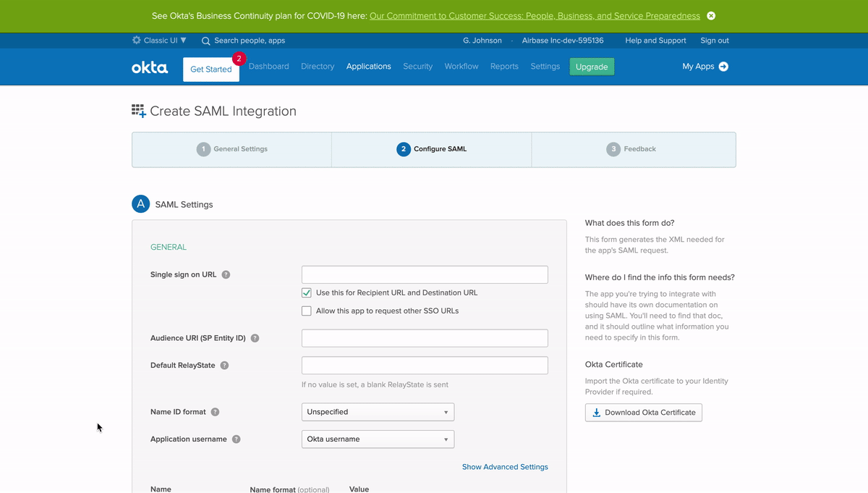Click the red notification badge on Get Started
The height and width of the screenshot is (493, 868).
pos(239,59)
